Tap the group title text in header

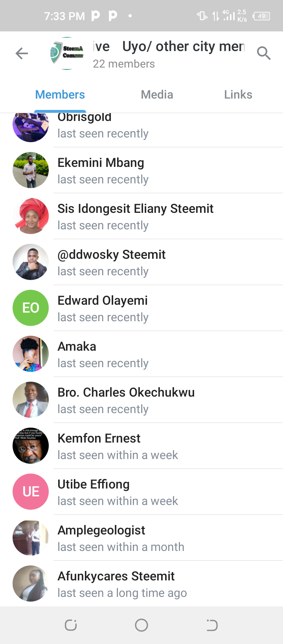tap(169, 46)
